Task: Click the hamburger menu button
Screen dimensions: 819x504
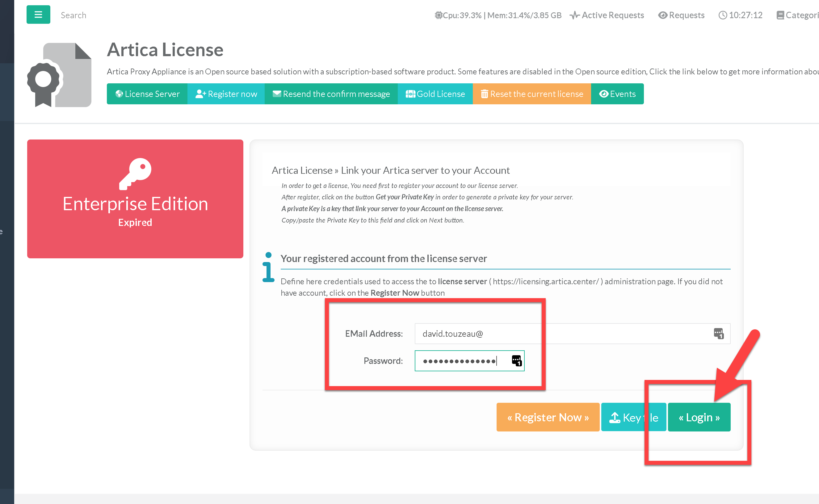Action: pos(38,15)
